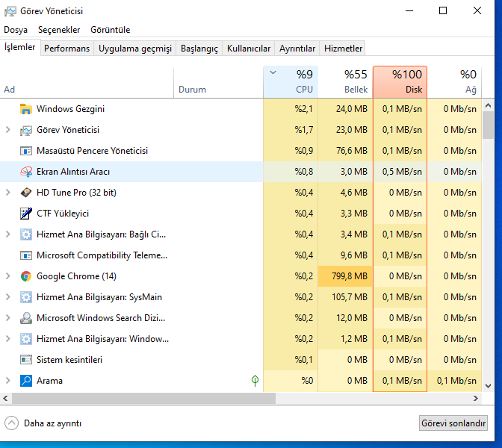Viewport: 502px width, 448px height.
Task: Click the CTF Yükleyici pen icon
Action: [x=26, y=214]
